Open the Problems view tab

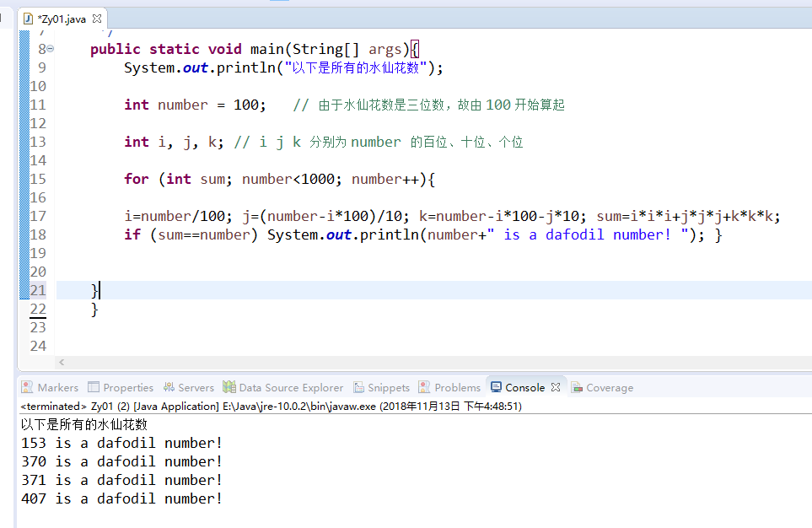449,388
